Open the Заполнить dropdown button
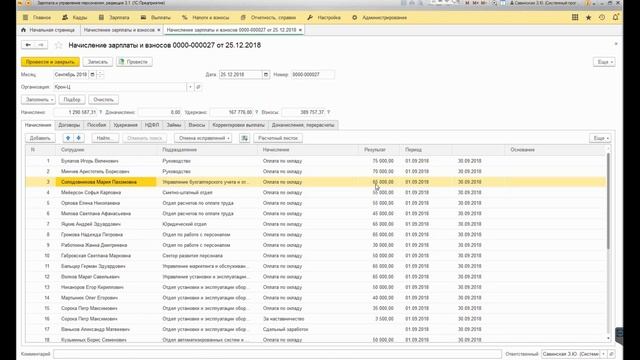The image size is (640, 360). (38, 100)
